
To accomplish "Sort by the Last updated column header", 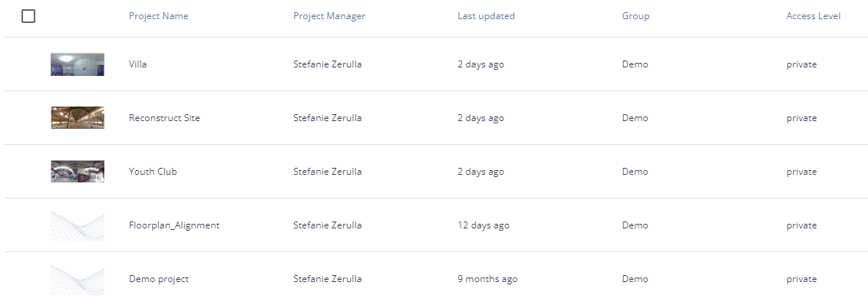I will (486, 16).
